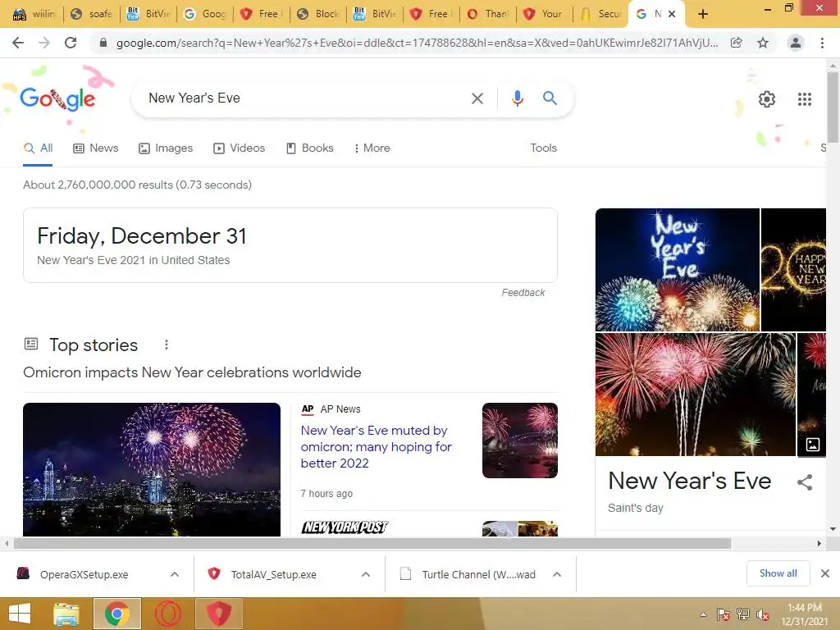Expand OperaGXSetup.exe download options

click(x=175, y=574)
